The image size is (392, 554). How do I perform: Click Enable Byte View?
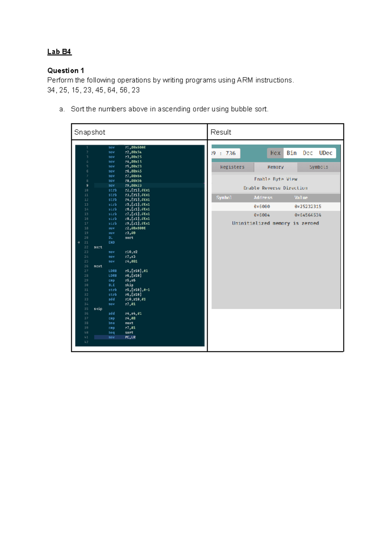[276, 179]
